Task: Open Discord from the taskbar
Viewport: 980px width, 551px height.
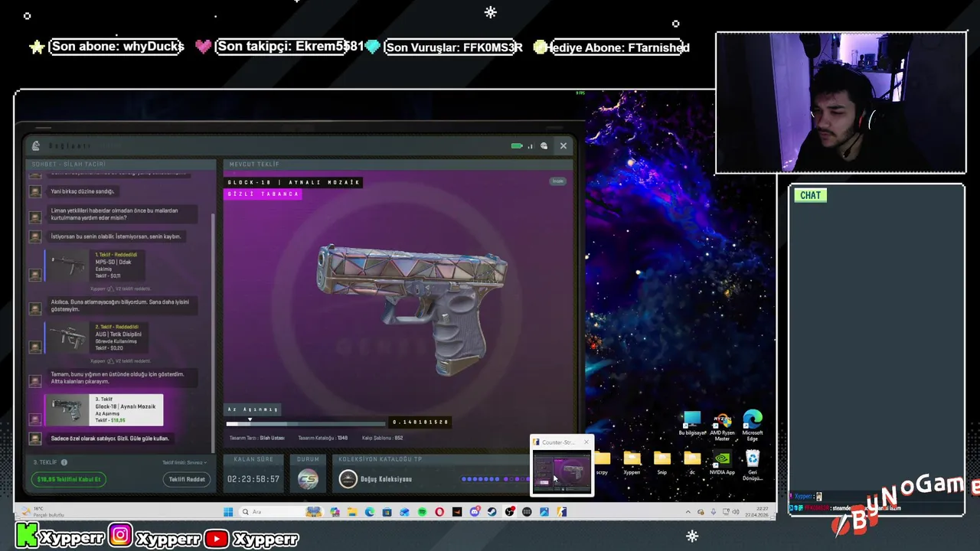Action: click(475, 512)
